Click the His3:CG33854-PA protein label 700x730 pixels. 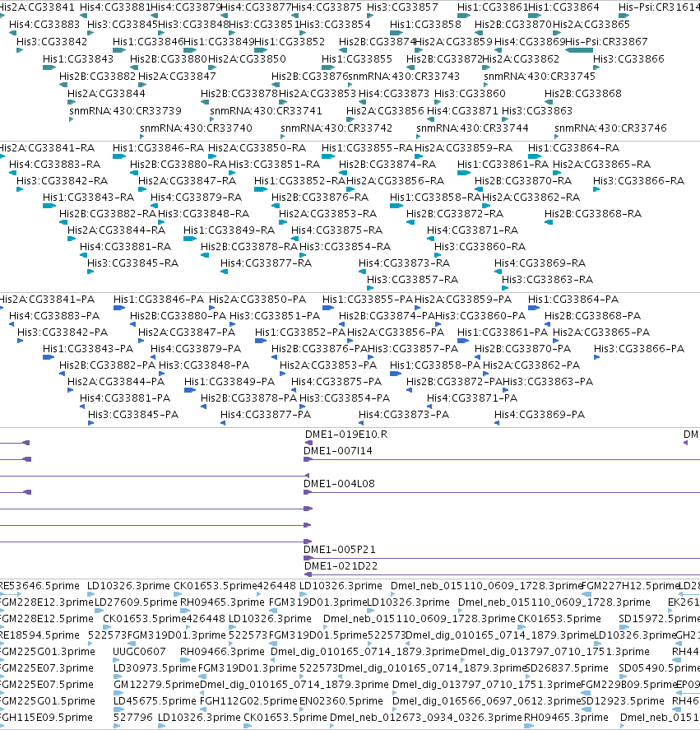click(345, 398)
